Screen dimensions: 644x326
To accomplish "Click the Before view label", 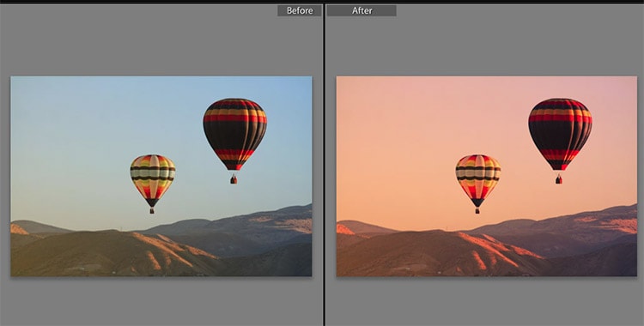I will click(300, 10).
